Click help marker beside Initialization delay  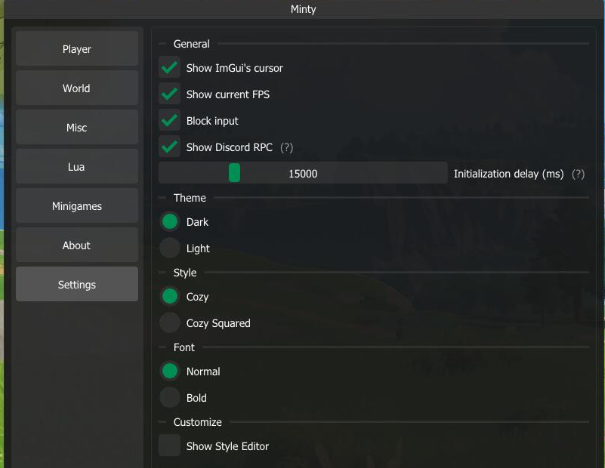click(x=578, y=173)
